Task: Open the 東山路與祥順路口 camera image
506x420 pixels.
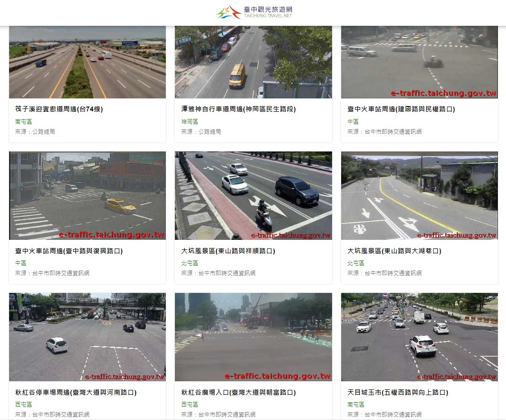Action: click(x=253, y=195)
